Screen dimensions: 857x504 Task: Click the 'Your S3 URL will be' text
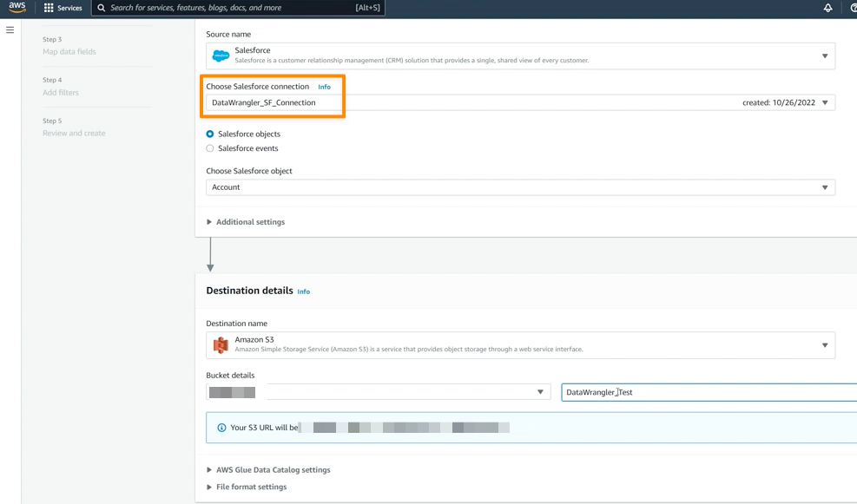265,428
